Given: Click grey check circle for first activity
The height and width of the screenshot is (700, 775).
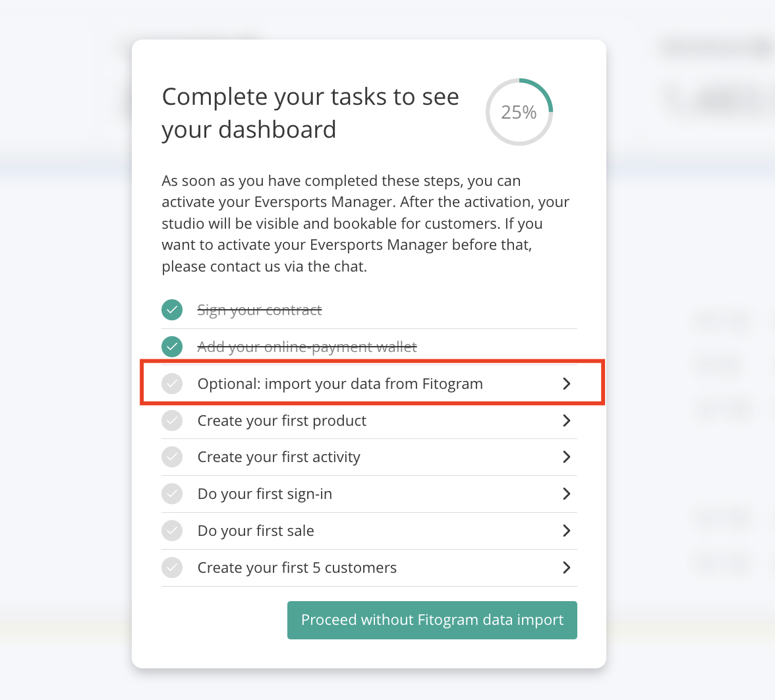Looking at the screenshot, I should (x=172, y=457).
